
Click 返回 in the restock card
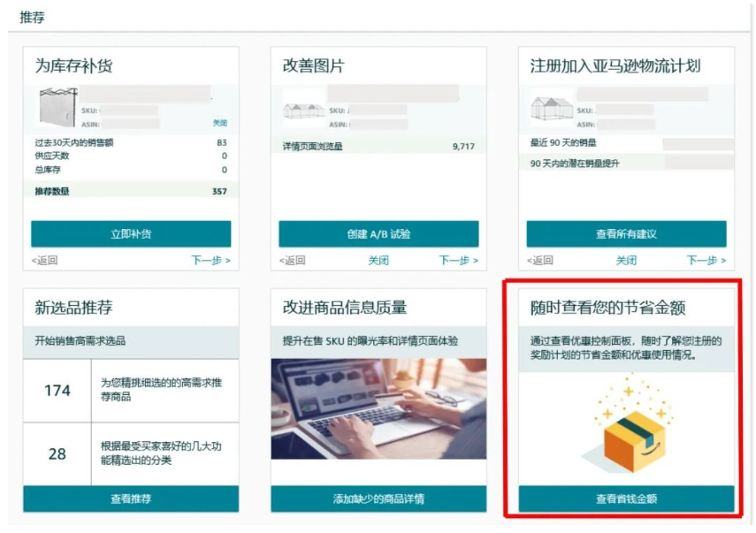(45, 260)
